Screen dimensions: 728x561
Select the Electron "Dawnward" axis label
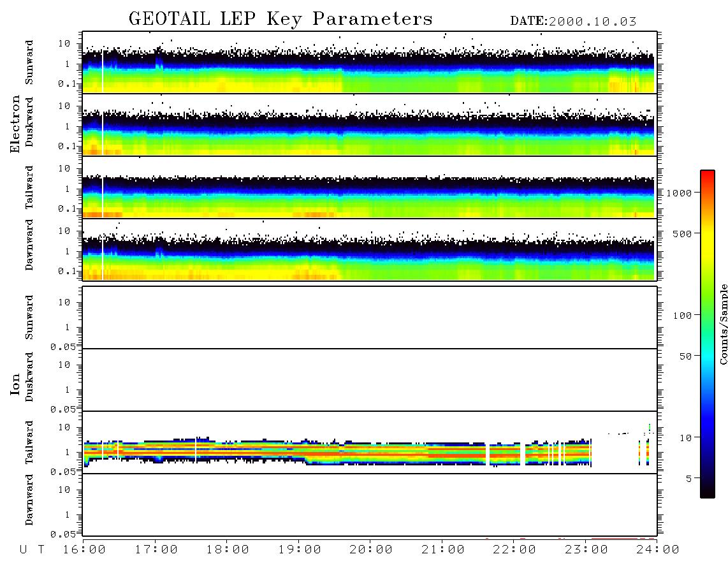(x=29, y=245)
